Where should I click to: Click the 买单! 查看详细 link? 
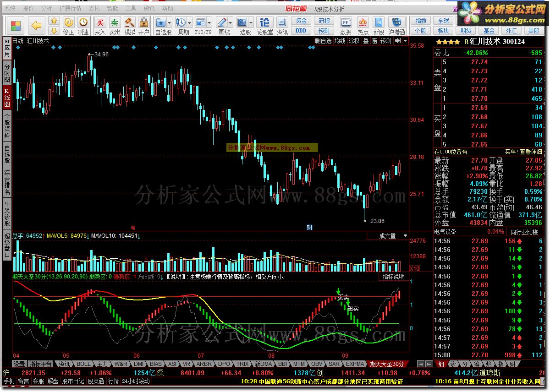point(524,152)
